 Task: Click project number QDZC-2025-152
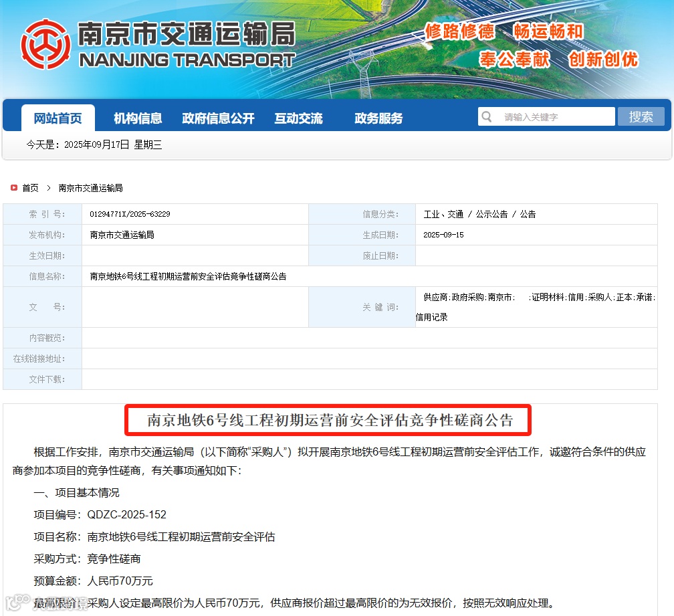pos(126,514)
